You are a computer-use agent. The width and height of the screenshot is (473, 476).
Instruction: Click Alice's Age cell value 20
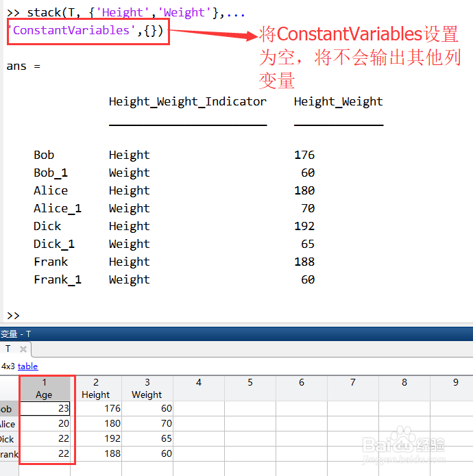45,423
